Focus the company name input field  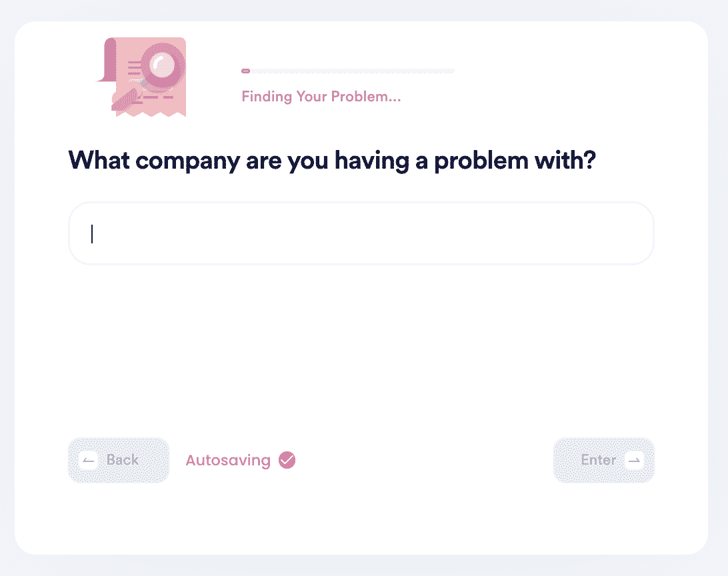361,233
